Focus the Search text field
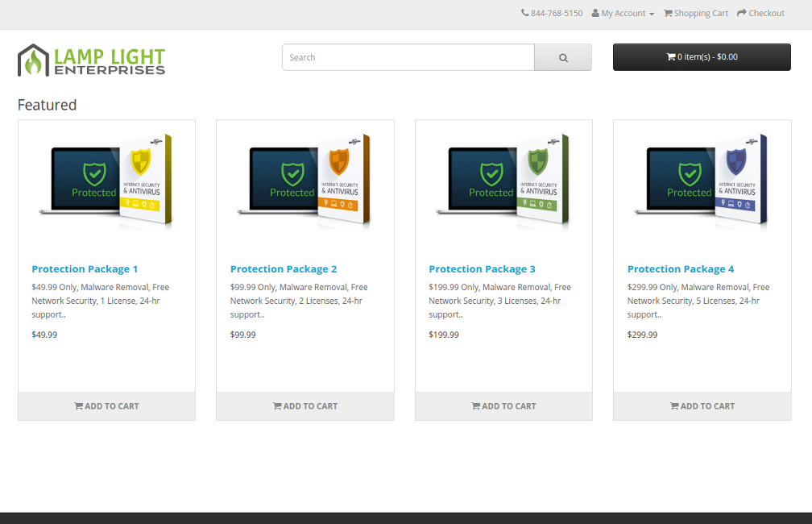The height and width of the screenshot is (524, 812). pyautogui.click(x=408, y=57)
